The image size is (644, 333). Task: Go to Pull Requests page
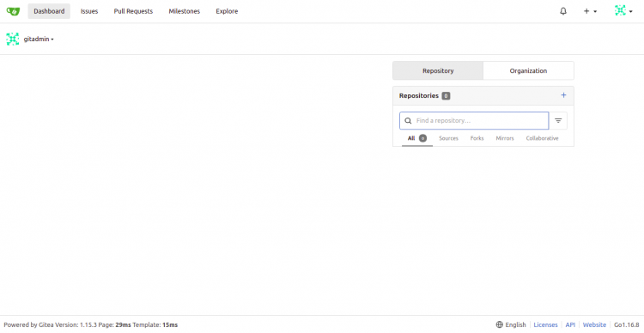point(133,11)
